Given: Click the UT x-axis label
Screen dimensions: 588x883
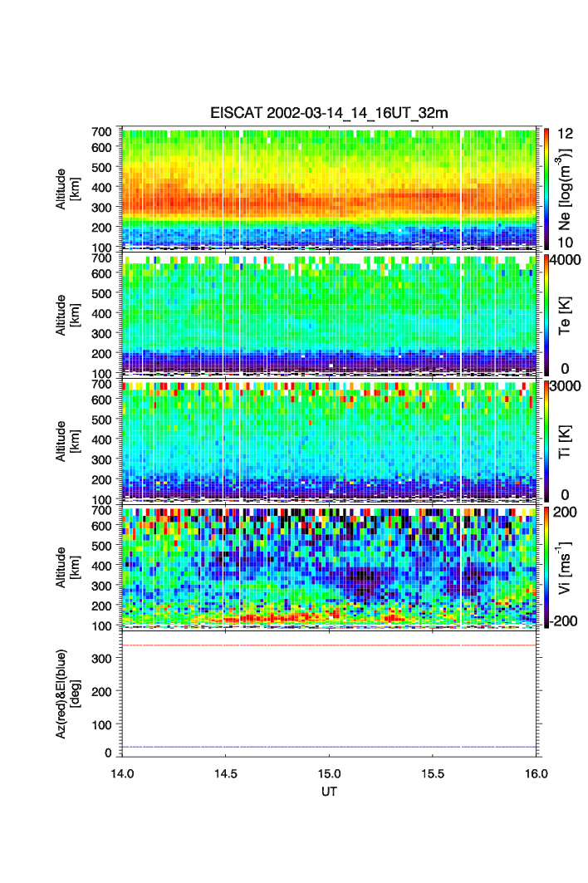Looking at the screenshot, I should coord(330,792).
